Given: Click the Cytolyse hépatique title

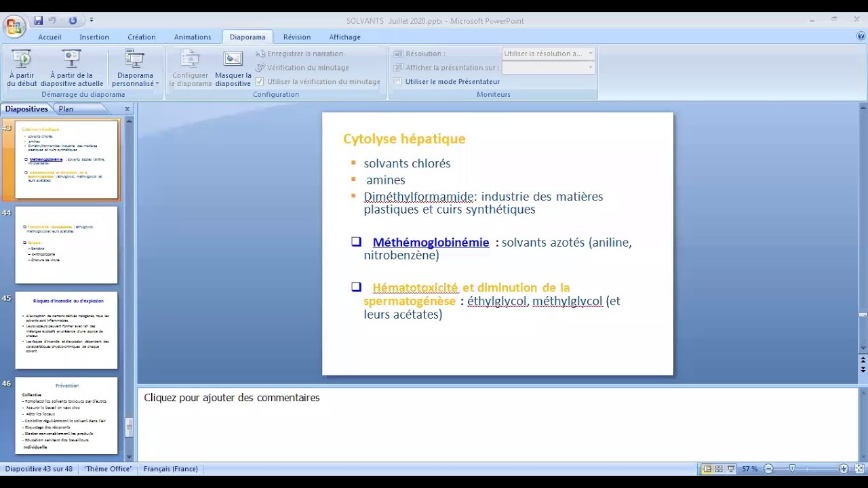Looking at the screenshot, I should click(x=404, y=139).
